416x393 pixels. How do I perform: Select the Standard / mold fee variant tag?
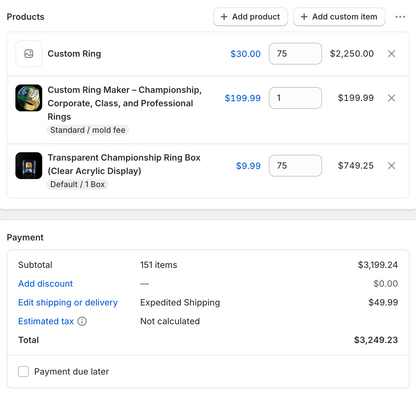[x=88, y=130]
